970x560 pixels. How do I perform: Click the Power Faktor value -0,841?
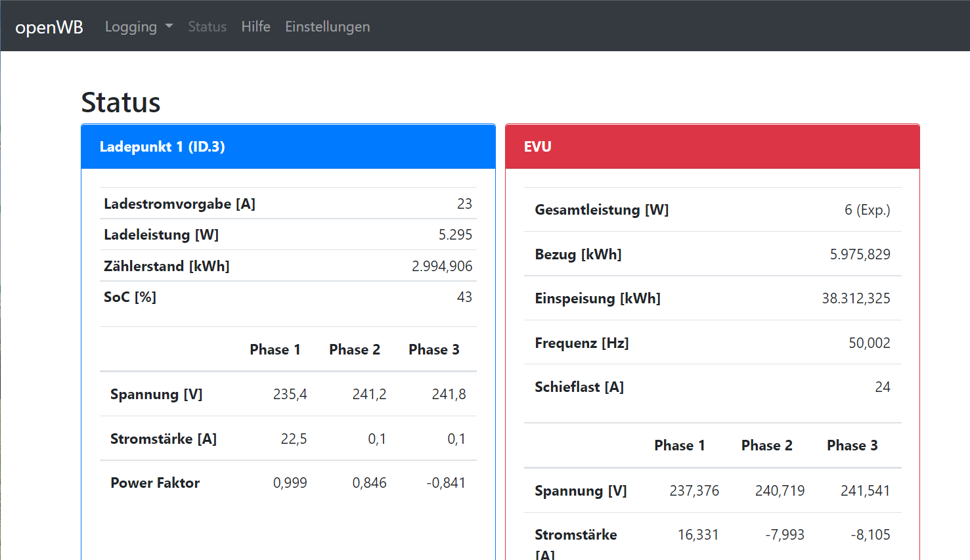(x=446, y=483)
